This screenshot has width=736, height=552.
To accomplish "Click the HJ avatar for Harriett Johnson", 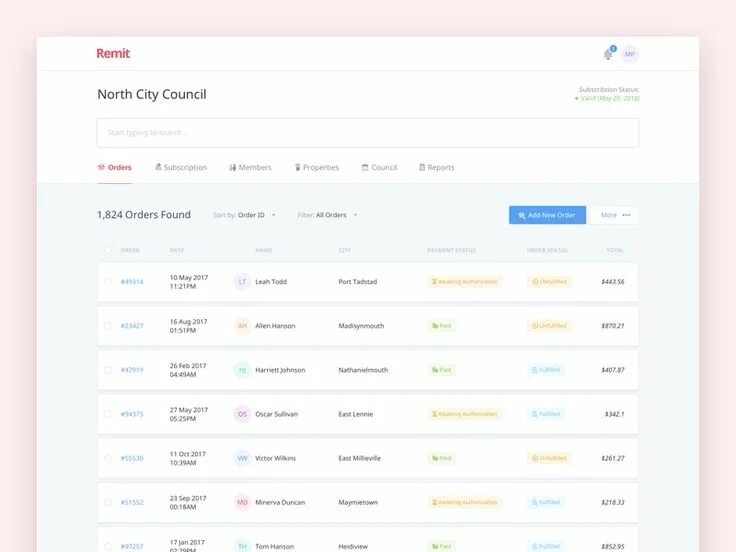I will (242, 370).
